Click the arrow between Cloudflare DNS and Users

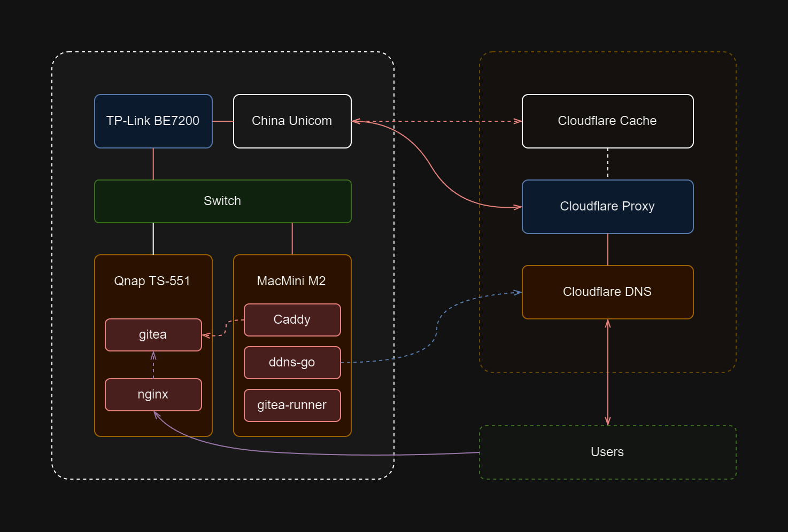pyautogui.click(x=608, y=372)
